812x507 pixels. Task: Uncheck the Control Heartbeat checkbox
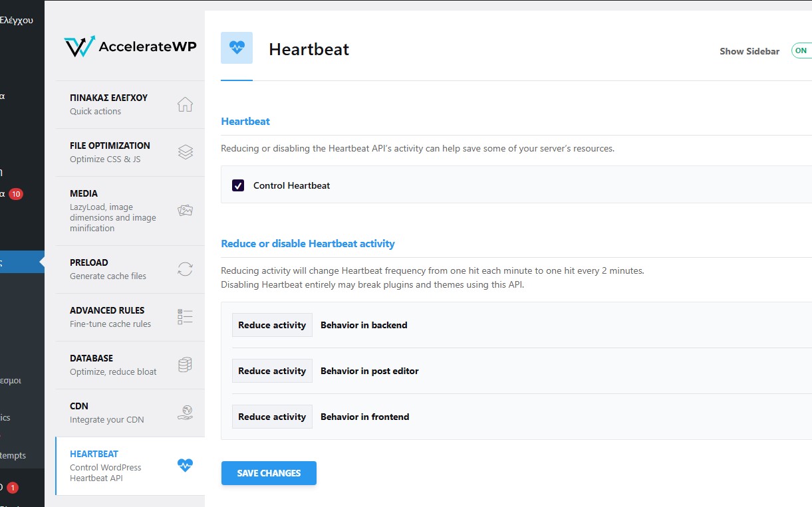(x=238, y=185)
